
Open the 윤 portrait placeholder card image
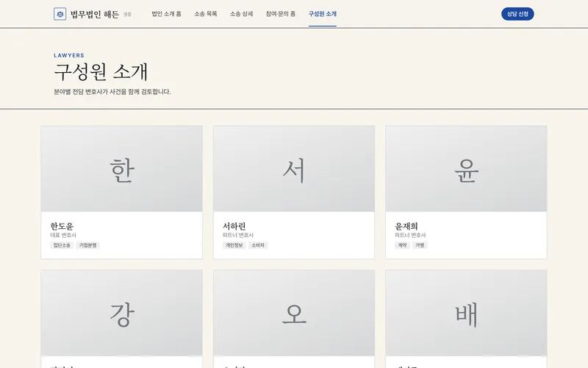(x=466, y=169)
